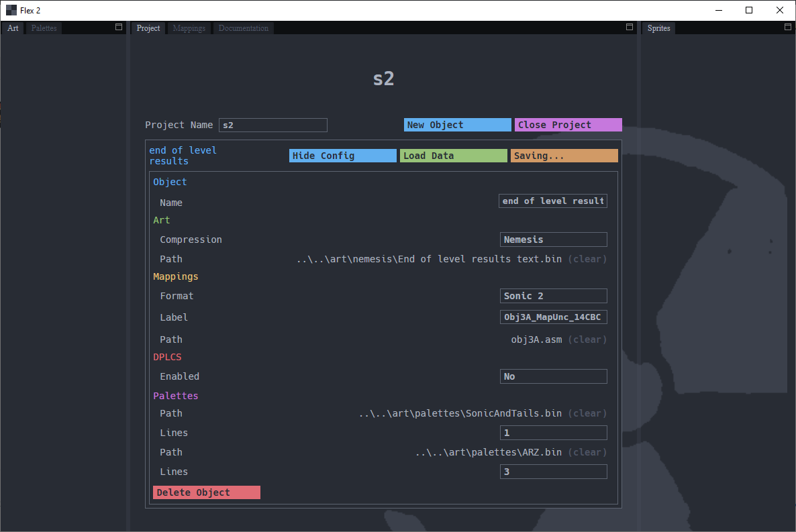Edit the Lines field with value 1
This screenshot has width=796, height=532.
point(553,433)
